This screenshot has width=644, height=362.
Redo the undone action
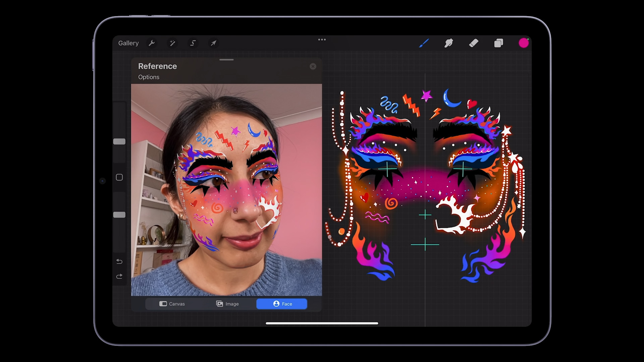[x=119, y=276]
